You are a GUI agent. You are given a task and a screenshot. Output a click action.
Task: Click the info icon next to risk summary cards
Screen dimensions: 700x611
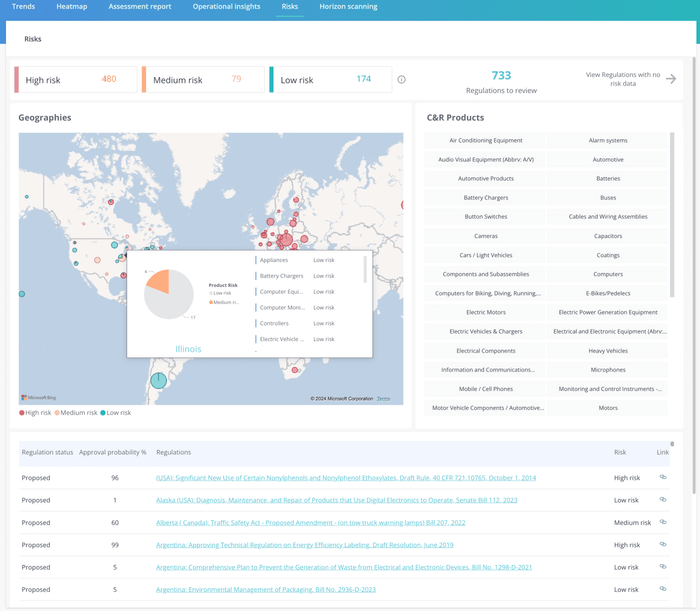point(401,79)
